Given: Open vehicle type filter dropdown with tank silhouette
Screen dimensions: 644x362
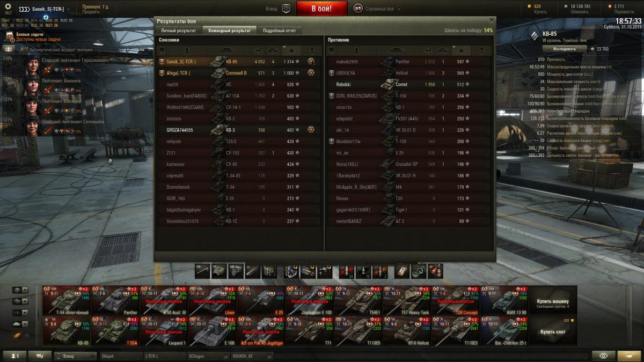Looking at the screenshot, I should (20, 324).
